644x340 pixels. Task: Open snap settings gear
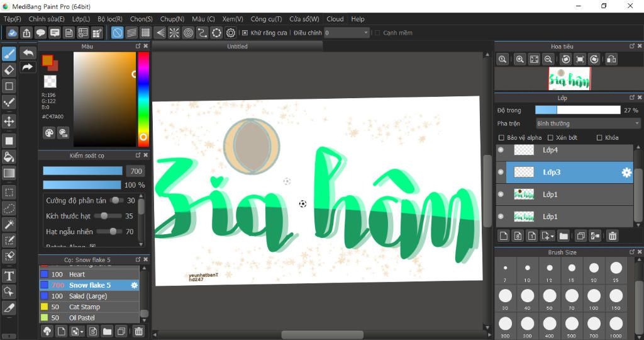click(231, 33)
